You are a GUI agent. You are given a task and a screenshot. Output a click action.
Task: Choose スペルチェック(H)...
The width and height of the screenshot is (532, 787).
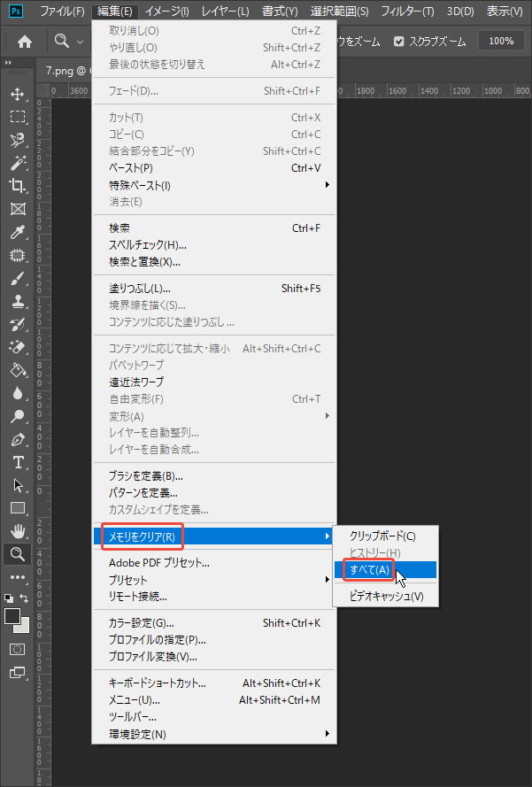[214, 245]
